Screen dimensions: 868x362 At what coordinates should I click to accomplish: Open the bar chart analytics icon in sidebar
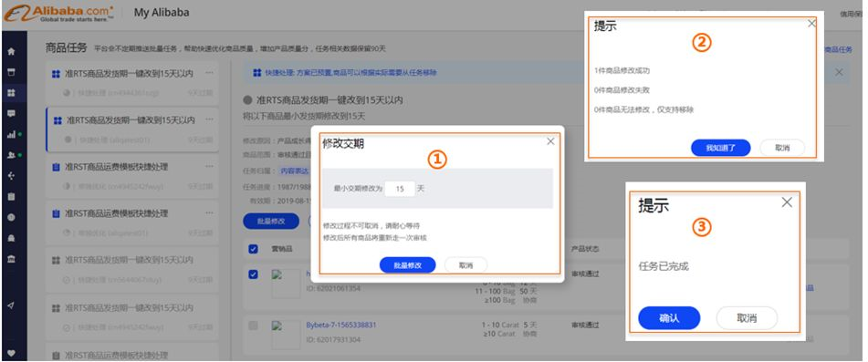[11, 134]
